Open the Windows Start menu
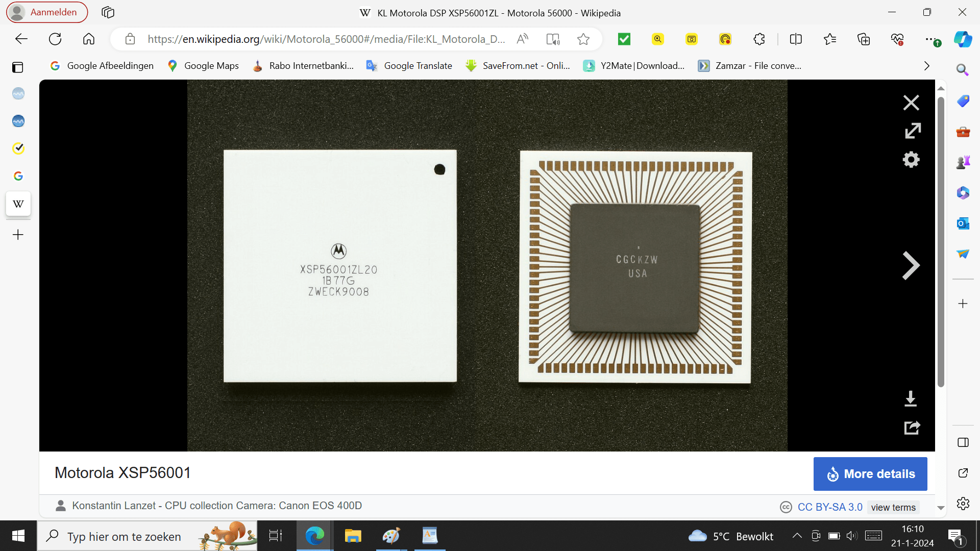 [18, 536]
